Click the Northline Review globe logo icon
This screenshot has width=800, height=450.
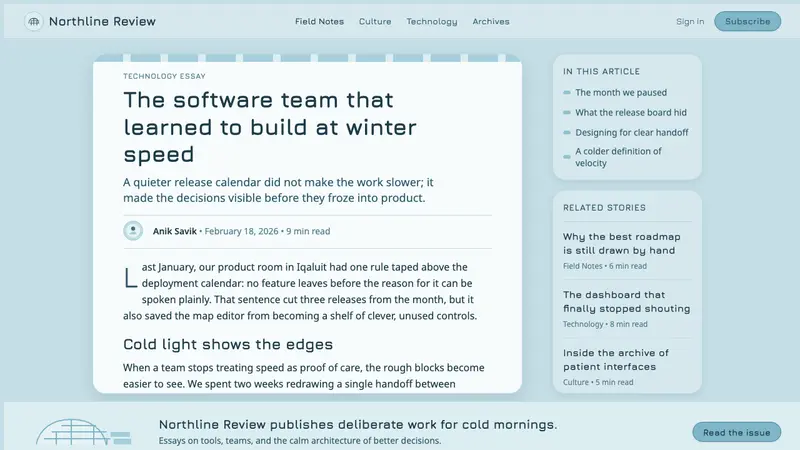coord(34,21)
